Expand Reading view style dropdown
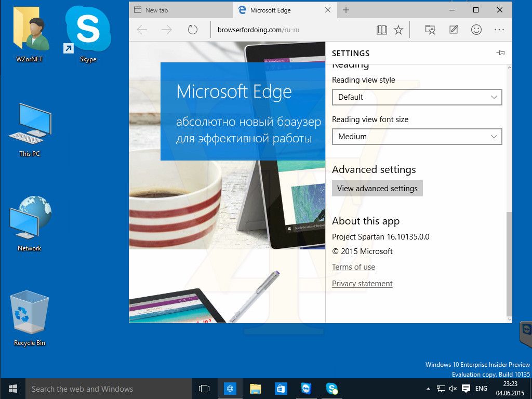 coord(417,97)
